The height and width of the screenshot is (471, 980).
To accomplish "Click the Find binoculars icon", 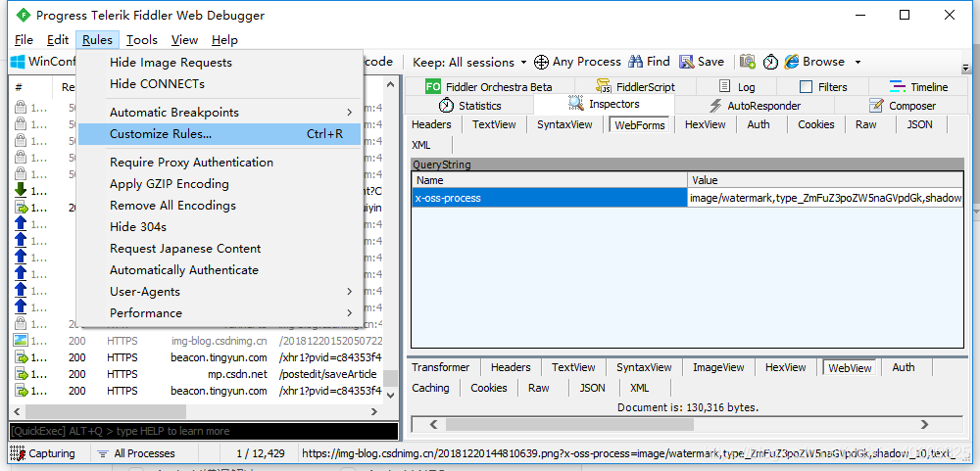I will click(636, 62).
